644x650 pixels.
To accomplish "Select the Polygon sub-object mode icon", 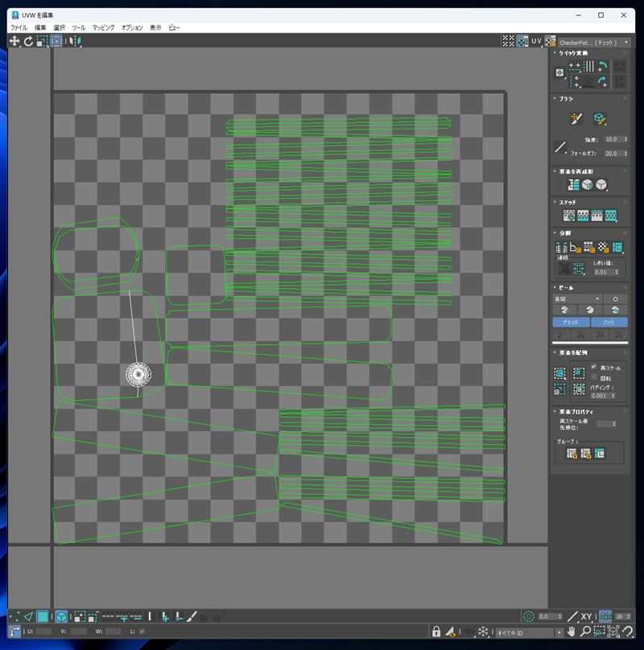I will (x=43, y=616).
